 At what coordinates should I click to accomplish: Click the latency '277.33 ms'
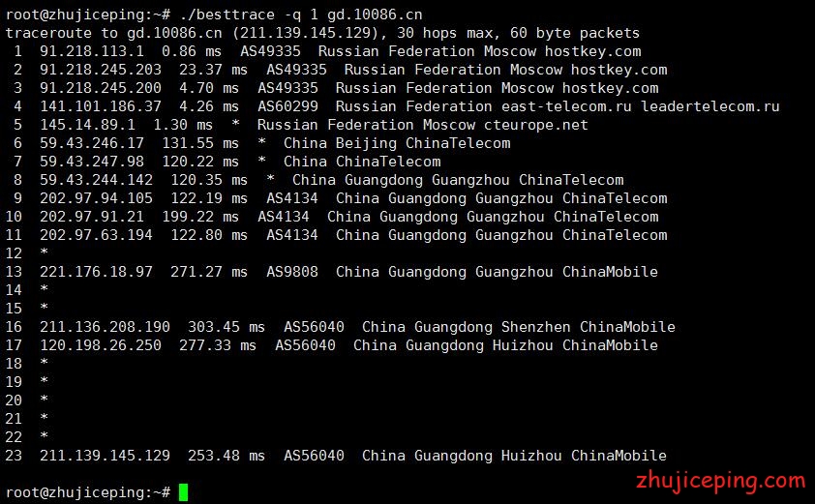(218, 345)
